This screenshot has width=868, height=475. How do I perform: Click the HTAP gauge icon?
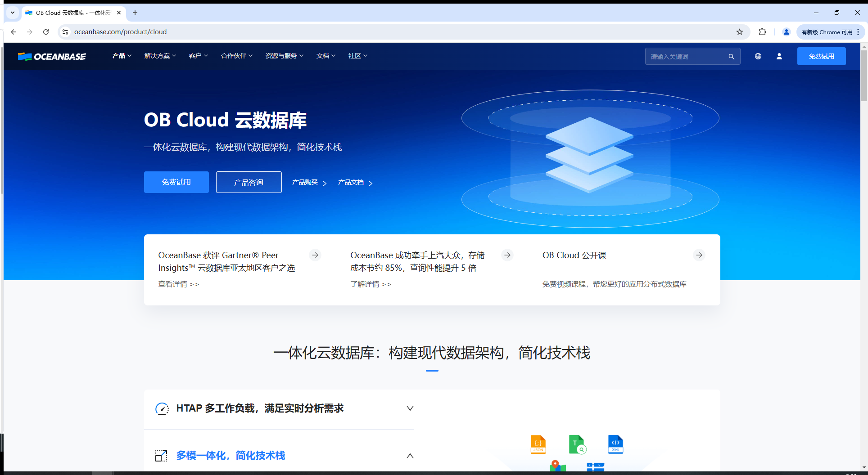click(162, 408)
